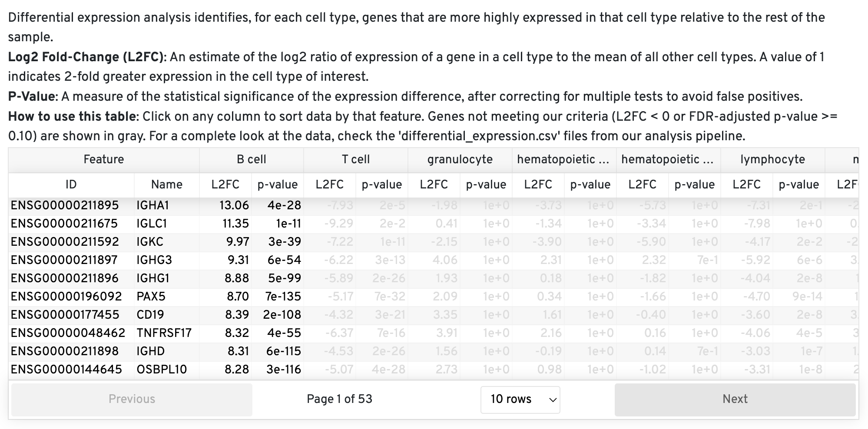Sort by B cell p-value column
This screenshot has height=429, width=868.
(278, 185)
